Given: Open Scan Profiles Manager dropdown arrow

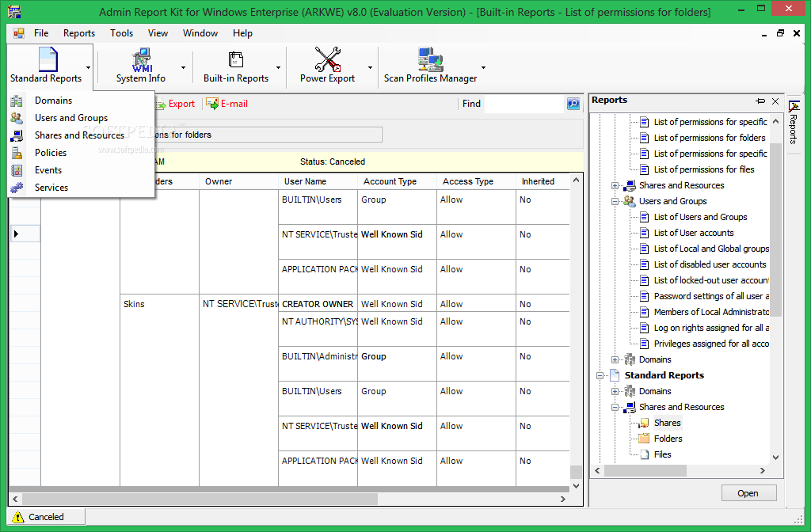Looking at the screenshot, I should [x=484, y=68].
